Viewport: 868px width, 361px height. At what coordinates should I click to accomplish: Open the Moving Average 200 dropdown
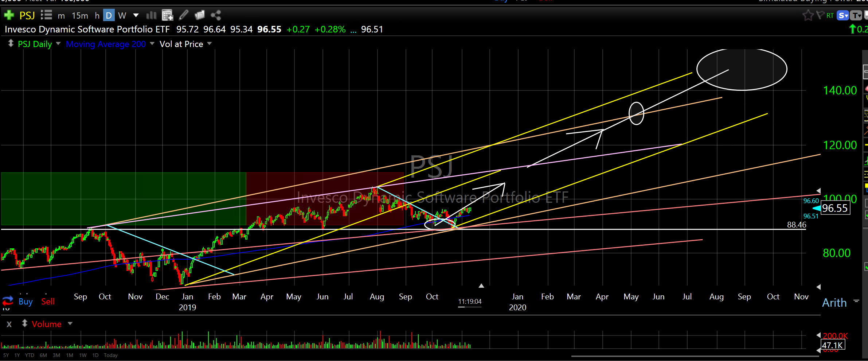tap(152, 44)
